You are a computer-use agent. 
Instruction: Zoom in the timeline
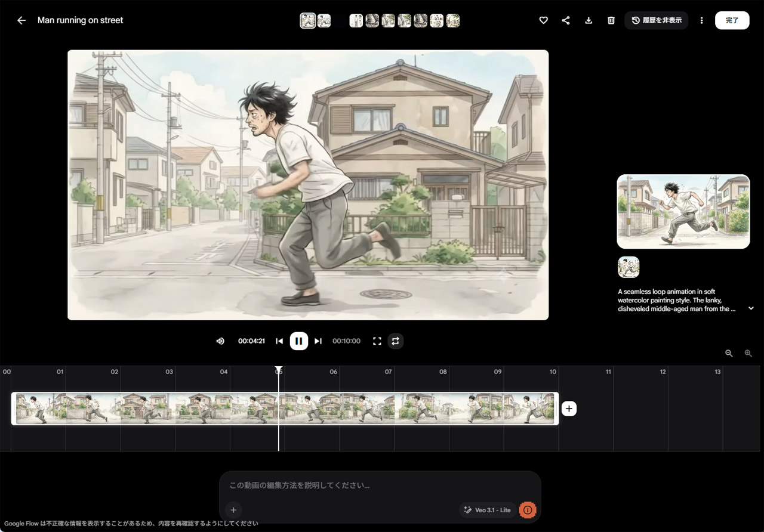pyautogui.click(x=748, y=353)
